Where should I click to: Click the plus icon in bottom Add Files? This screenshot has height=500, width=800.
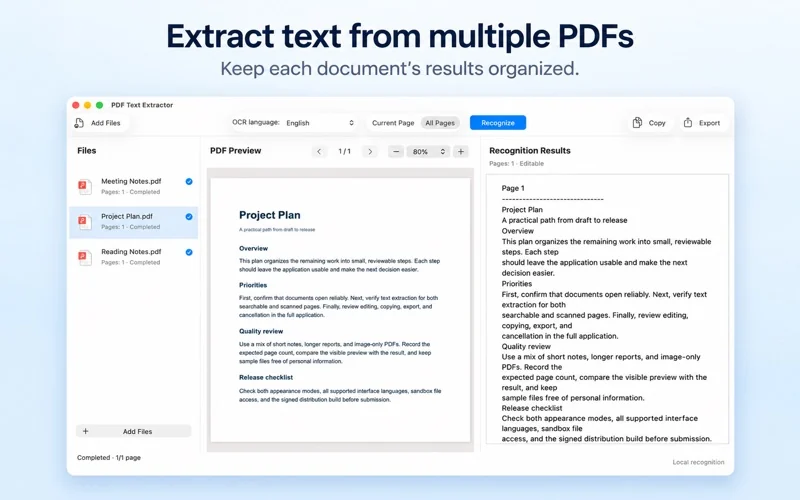click(85, 431)
